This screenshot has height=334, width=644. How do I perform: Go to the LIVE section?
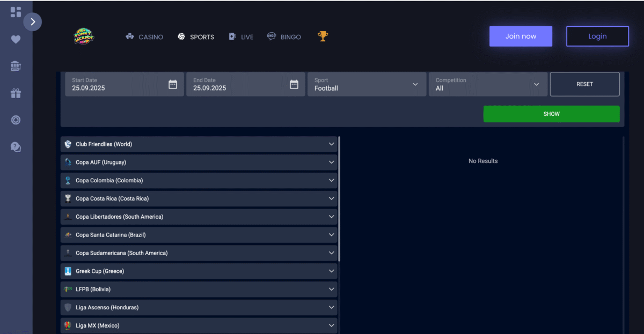241,37
